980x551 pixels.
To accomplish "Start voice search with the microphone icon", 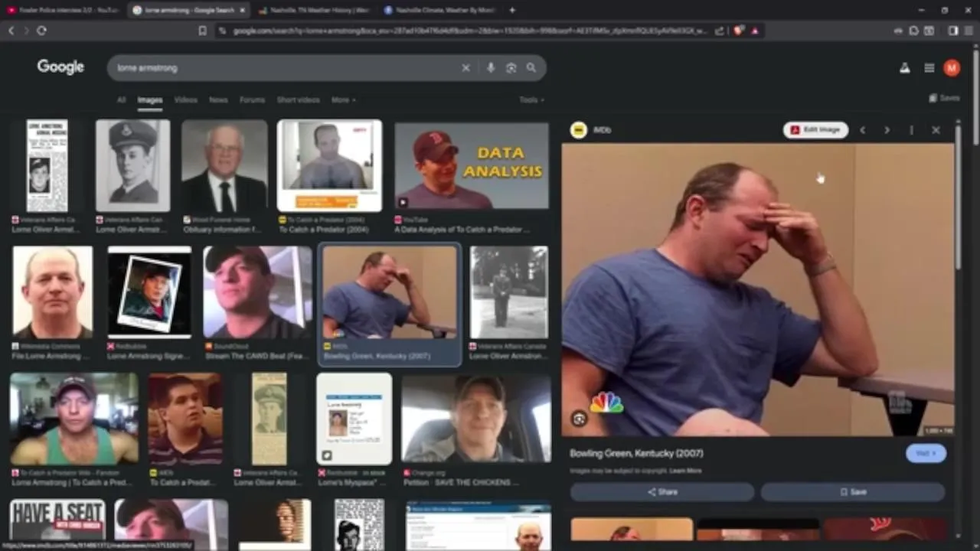I will pos(491,68).
